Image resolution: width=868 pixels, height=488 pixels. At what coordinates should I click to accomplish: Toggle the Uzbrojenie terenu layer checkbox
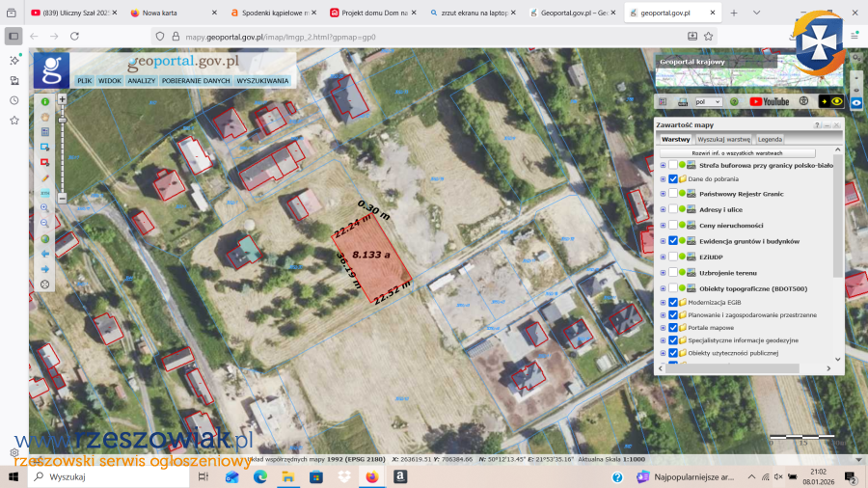673,273
